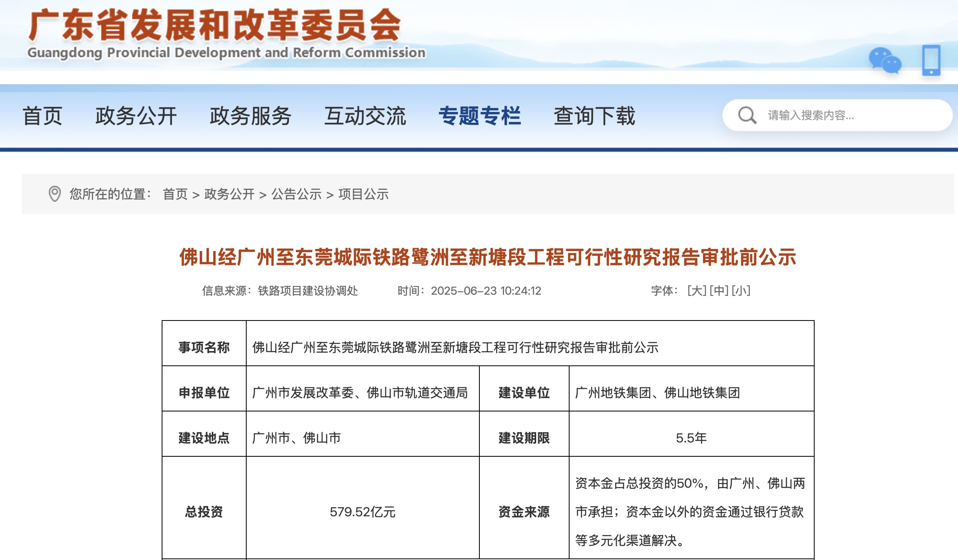The height and width of the screenshot is (560, 958).
Task: Click the 您所在的位置 breadcrumb label
Action: click(110, 194)
